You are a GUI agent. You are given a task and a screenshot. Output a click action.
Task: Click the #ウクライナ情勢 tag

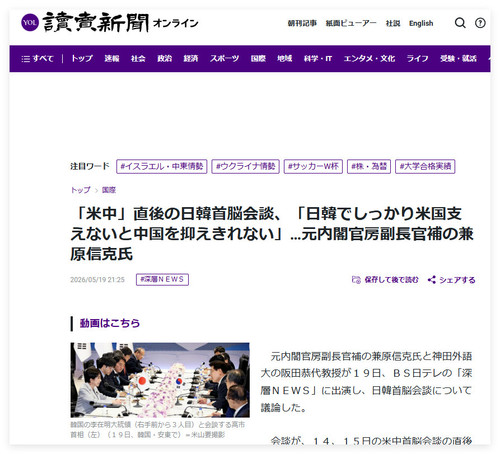click(245, 166)
